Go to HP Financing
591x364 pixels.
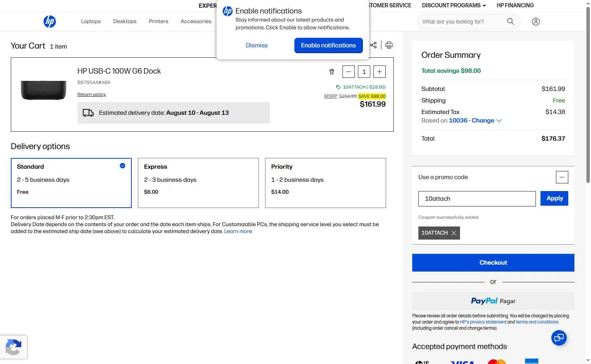click(515, 5)
